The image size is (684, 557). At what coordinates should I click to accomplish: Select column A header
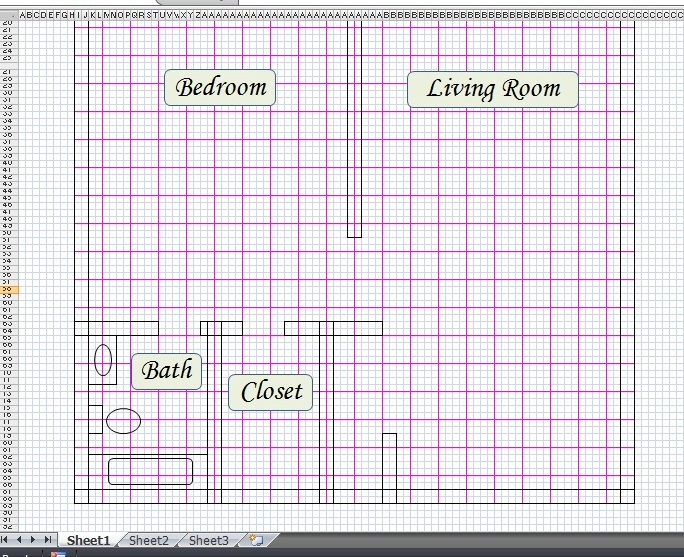click(x=23, y=15)
